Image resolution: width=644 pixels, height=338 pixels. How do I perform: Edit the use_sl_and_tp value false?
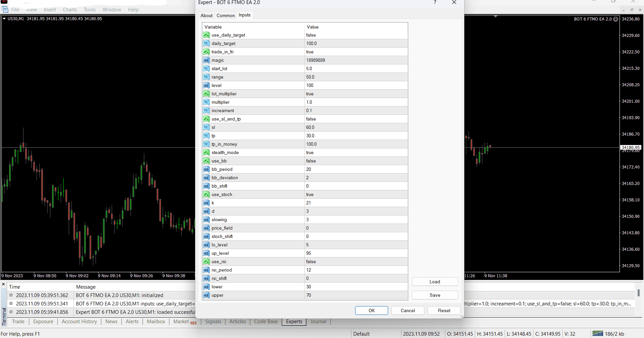(x=356, y=119)
